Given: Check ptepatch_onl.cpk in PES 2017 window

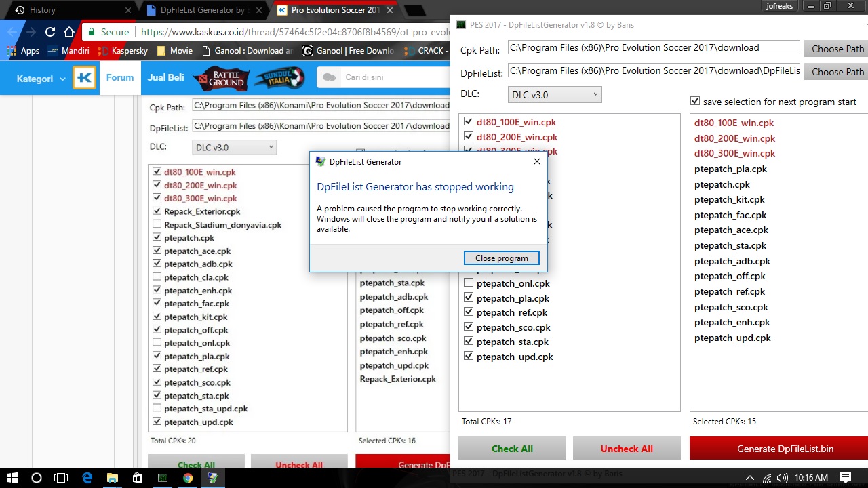Looking at the screenshot, I should coord(469,283).
